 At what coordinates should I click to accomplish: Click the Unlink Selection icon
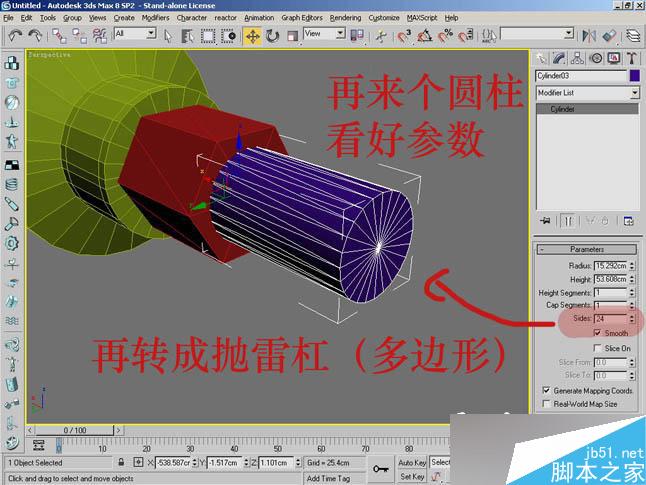click(79, 36)
